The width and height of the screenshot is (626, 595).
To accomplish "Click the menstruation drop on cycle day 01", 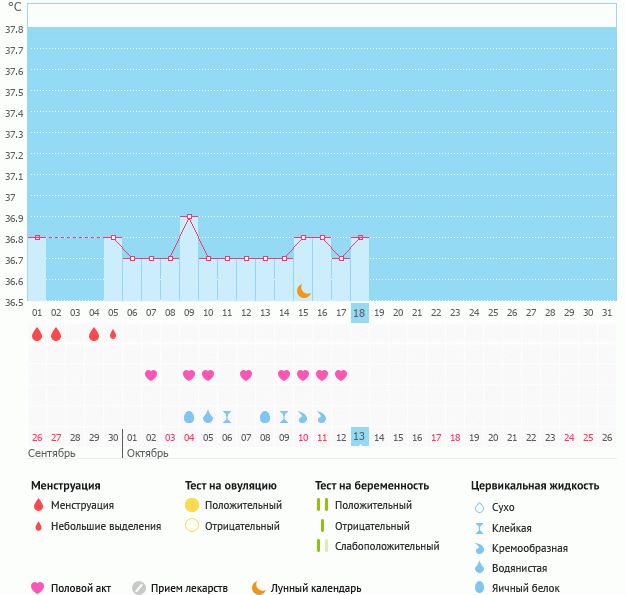I will pyautogui.click(x=37, y=335).
